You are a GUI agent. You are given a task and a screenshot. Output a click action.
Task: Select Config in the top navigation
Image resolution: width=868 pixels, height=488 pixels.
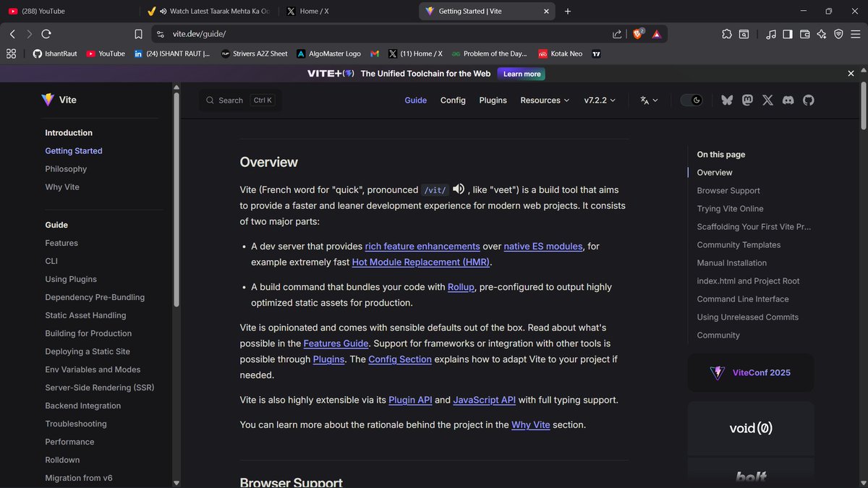click(x=453, y=100)
